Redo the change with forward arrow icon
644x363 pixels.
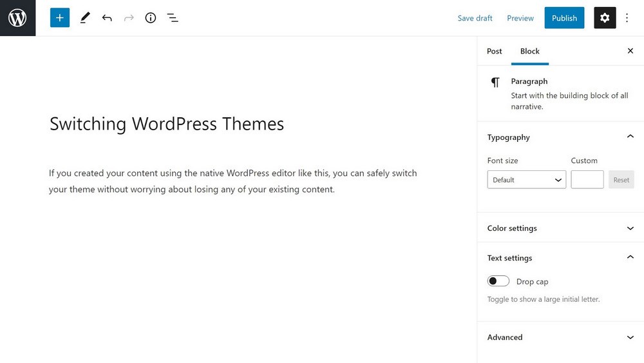tap(129, 17)
